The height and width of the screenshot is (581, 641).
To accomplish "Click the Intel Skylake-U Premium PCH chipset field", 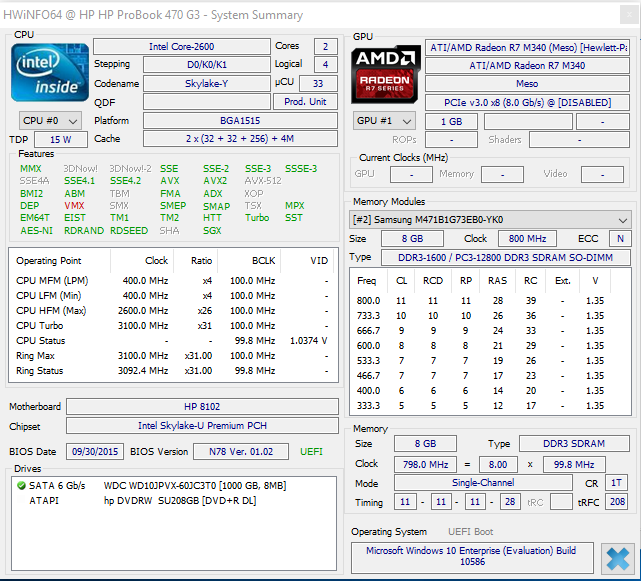I will coord(202,426).
